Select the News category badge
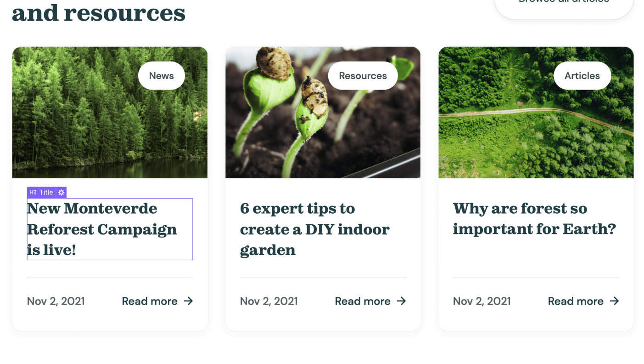The image size is (644, 364). point(161,75)
